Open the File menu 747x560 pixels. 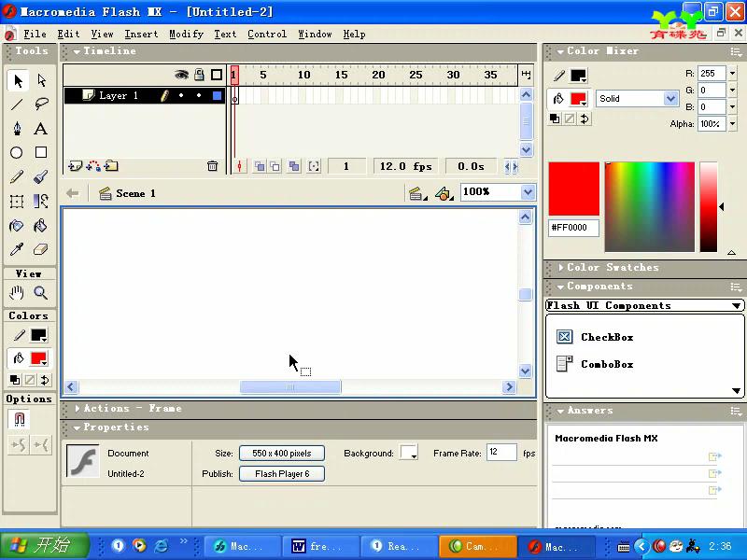click(x=35, y=35)
